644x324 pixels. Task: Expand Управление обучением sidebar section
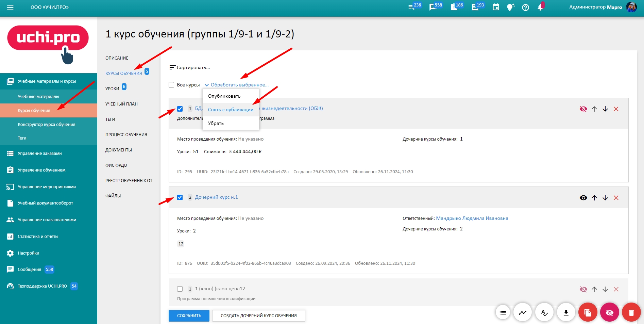click(x=49, y=170)
